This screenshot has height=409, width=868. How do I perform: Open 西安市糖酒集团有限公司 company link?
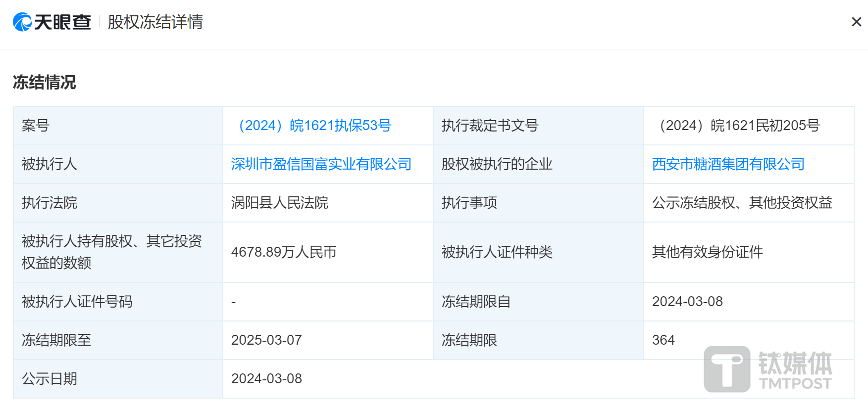pyautogui.click(x=728, y=164)
